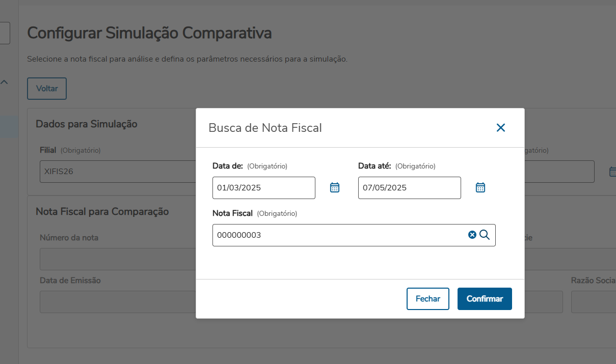This screenshot has height=364, width=616.
Task: Open the Data até calendar picker
Action: 480,187
